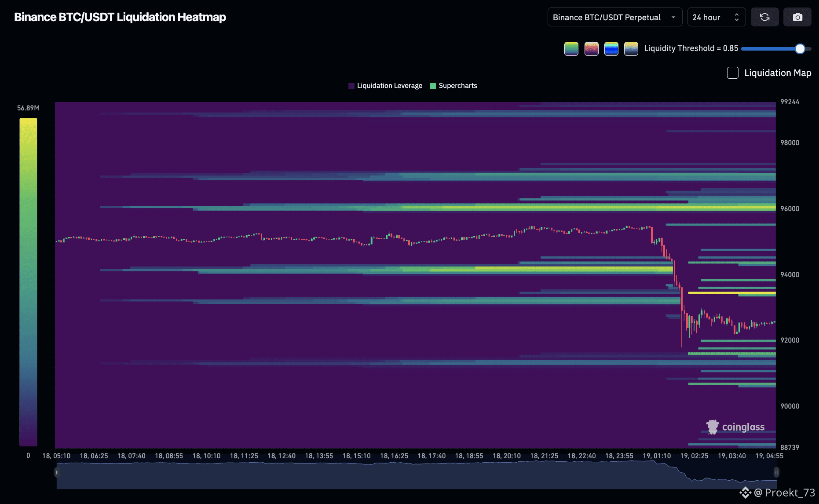
Task: Click the liquidation intensity color scale bar
Action: (x=28, y=281)
